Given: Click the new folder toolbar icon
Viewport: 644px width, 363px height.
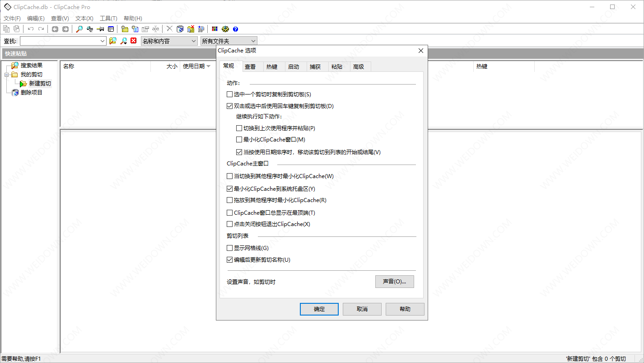Looking at the screenshot, I should (125, 29).
